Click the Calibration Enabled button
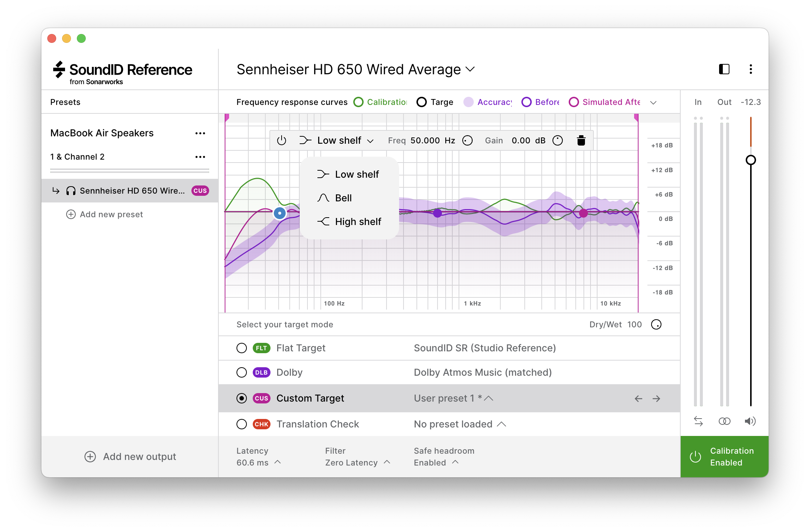 [724, 457]
